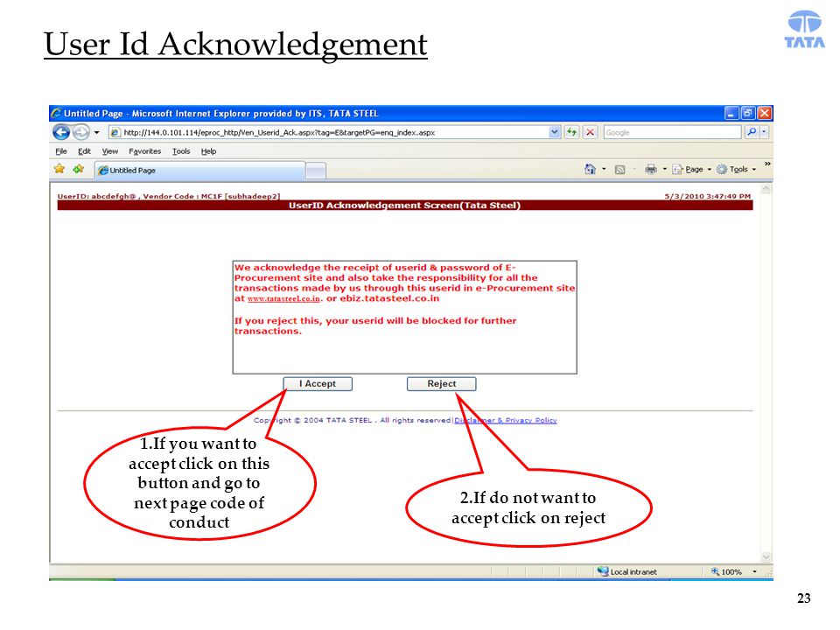The width and height of the screenshot is (840, 630).
Task: Open the Help menu
Action: click(x=208, y=151)
